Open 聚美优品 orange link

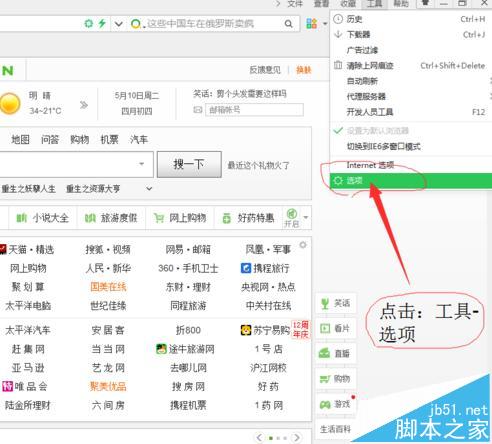tap(108, 386)
